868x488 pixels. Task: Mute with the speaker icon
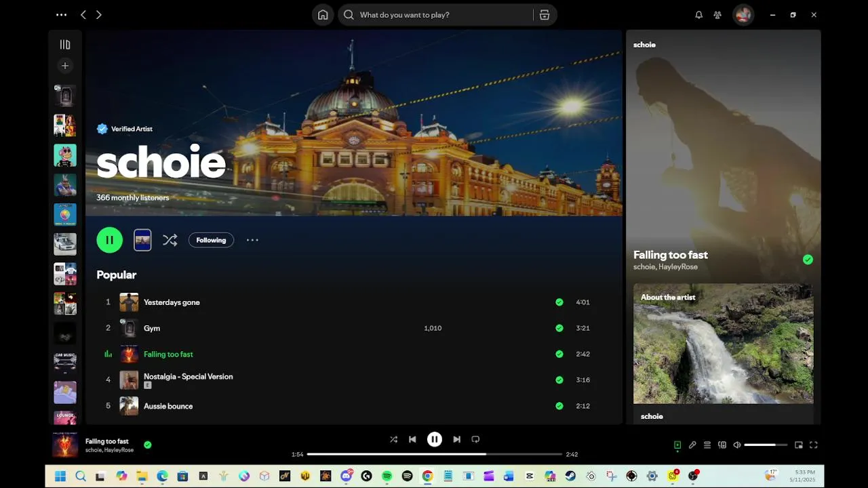point(737,445)
